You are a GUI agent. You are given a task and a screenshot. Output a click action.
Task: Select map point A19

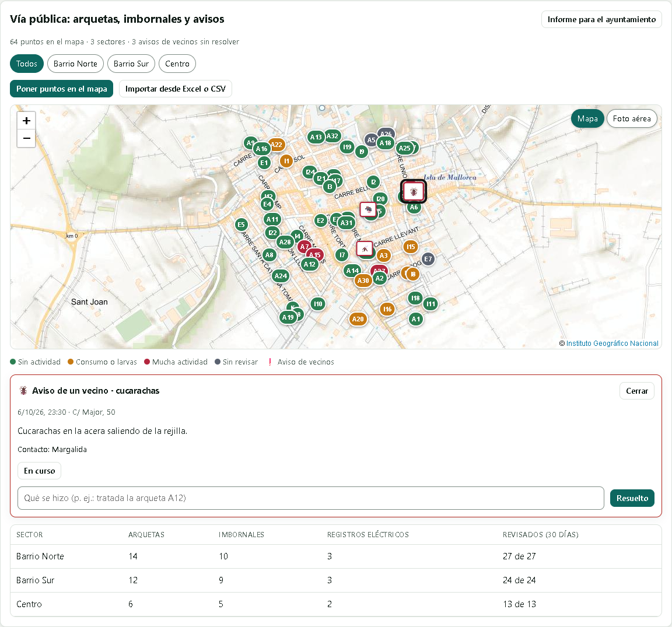[288, 317]
